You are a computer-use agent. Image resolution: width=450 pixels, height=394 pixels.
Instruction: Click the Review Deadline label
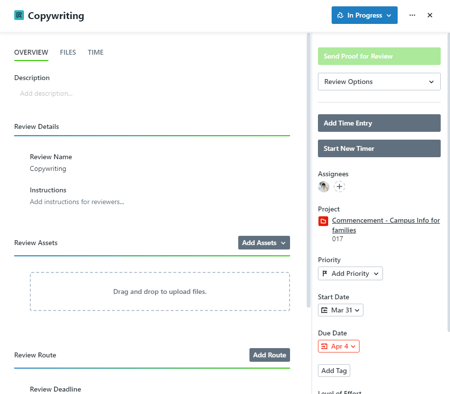click(55, 389)
